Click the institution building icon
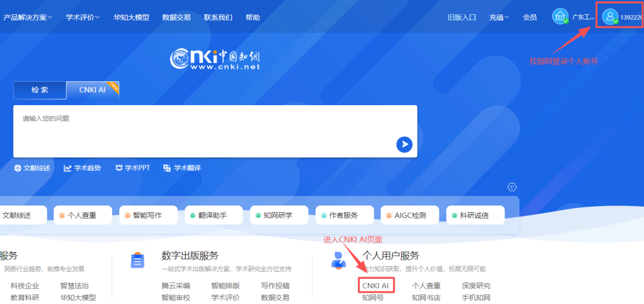The height and width of the screenshot is (304, 644). coord(560,17)
